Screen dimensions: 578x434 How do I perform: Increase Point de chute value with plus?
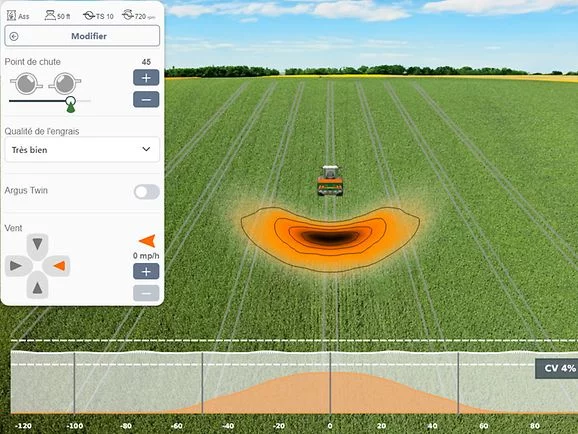[146, 77]
